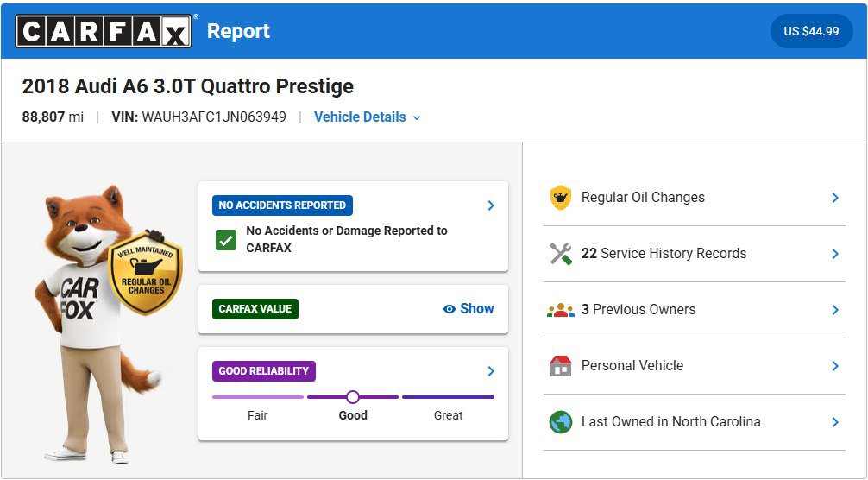868x480 pixels.
Task: Click the 2018 Audi A6 vehicle title
Action: (187, 86)
